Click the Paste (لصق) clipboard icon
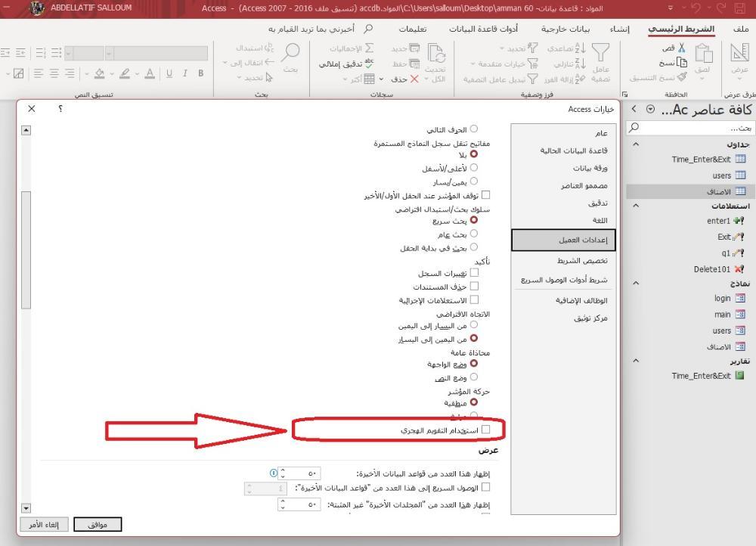 click(x=704, y=53)
